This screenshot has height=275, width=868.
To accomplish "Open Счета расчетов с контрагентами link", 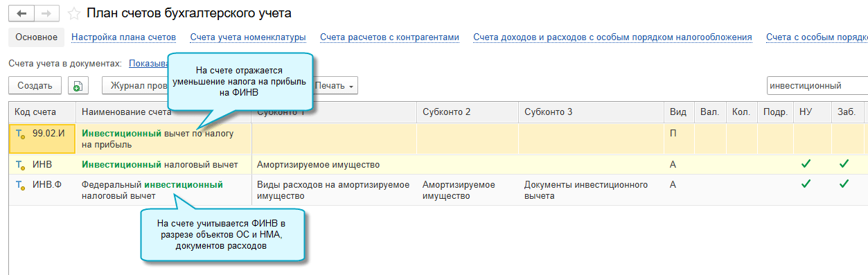I will (x=390, y=37).
